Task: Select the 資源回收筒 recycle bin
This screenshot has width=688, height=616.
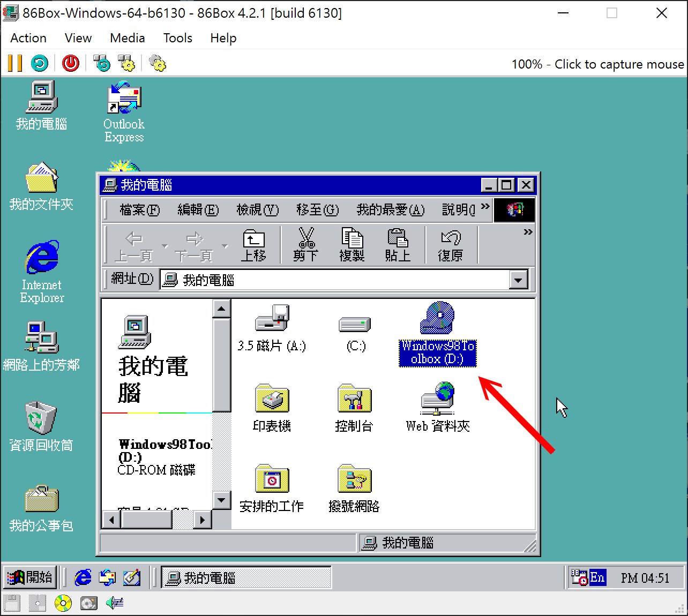Action: tap(41, 427)
